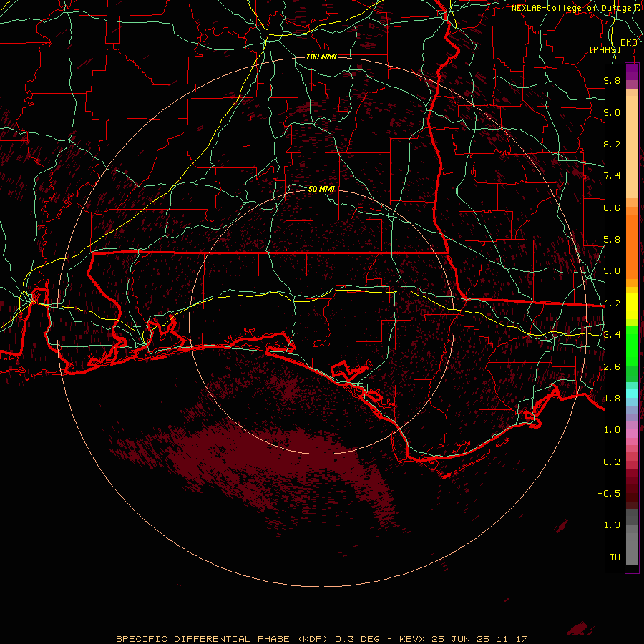This screenshot has height=644, width=644.
Task: Pick the light peach segment of color bar
Action: (632, 147)
